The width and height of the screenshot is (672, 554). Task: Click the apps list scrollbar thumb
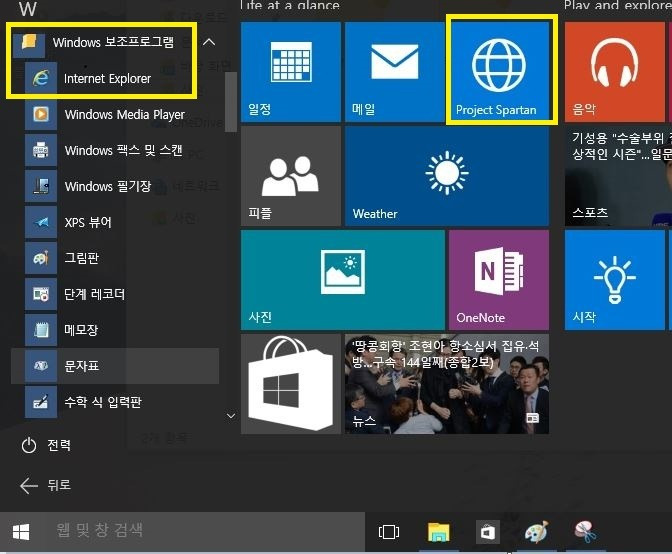(x=231, y=102)
